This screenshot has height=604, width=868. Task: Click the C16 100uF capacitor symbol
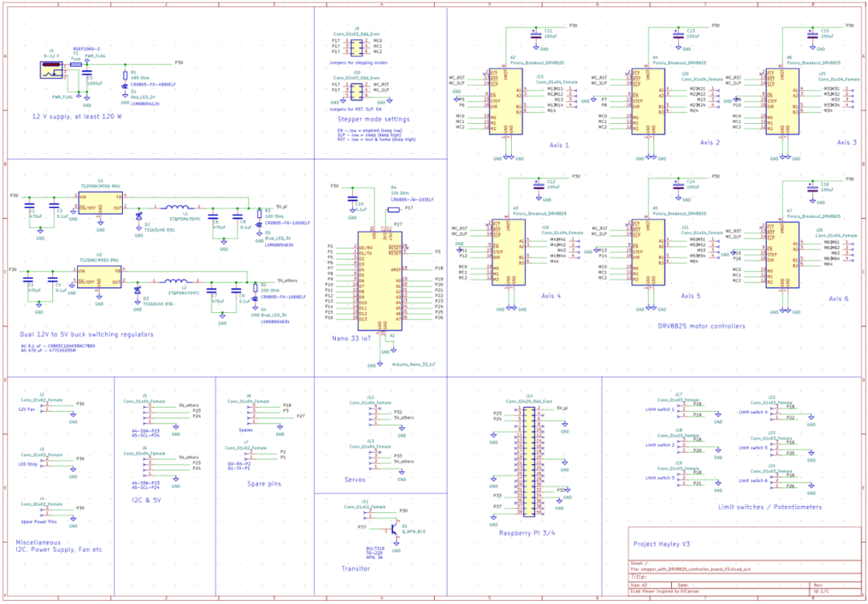pos(812,187)
